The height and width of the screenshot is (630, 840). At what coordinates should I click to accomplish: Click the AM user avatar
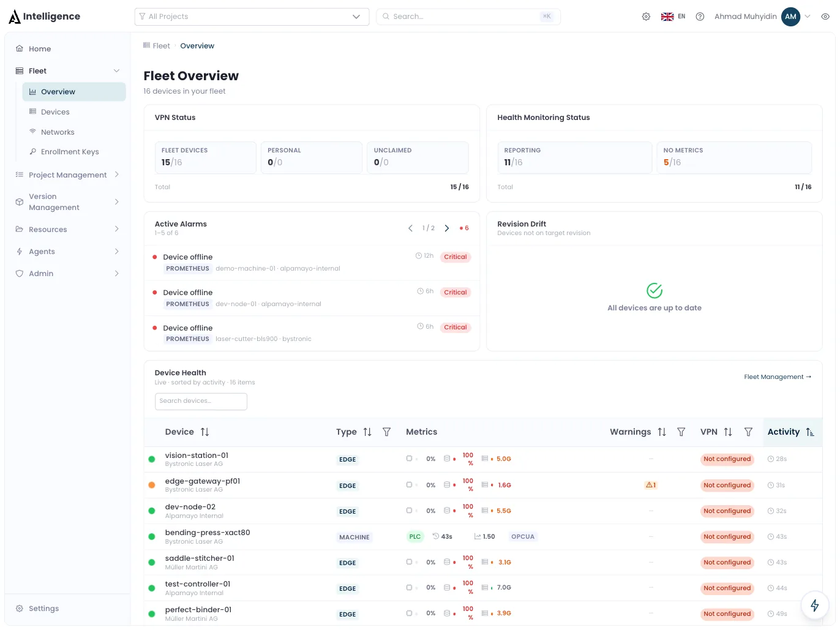790,17
